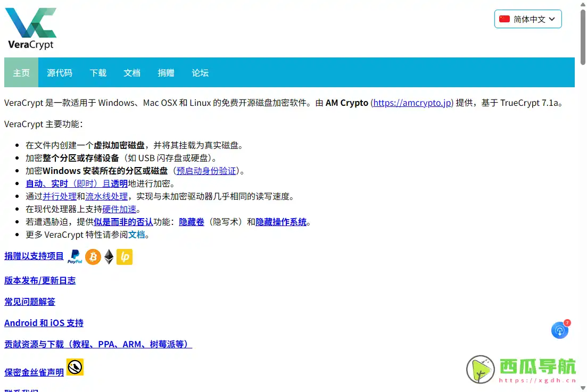Viewport: 587px width, 392px height.
Task: Click the Chinese flag icon
Action: click(x=505, y=19)
